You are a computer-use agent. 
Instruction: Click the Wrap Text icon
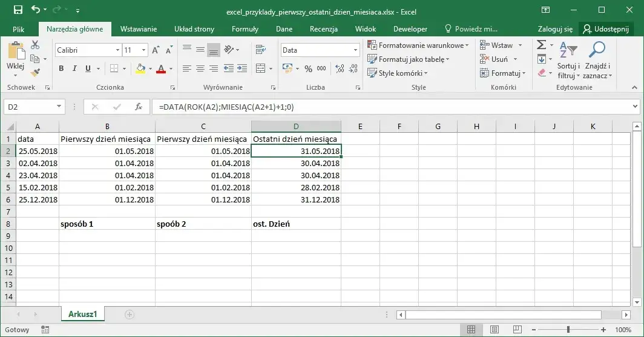(260, 50)
